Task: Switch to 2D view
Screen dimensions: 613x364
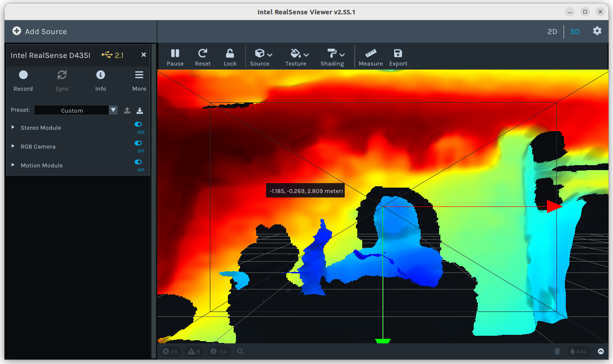Action: (552, 31)
